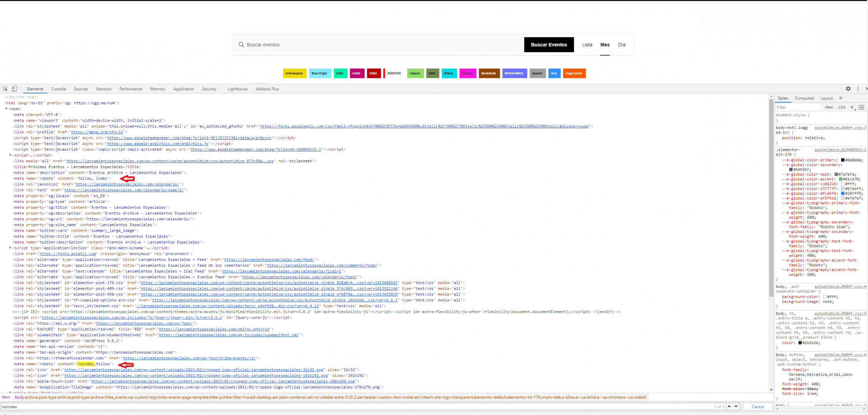This screenshot has width=868, height=415.
Task: Activate the inspect element picker icon
Action: [x=5, y=89]
